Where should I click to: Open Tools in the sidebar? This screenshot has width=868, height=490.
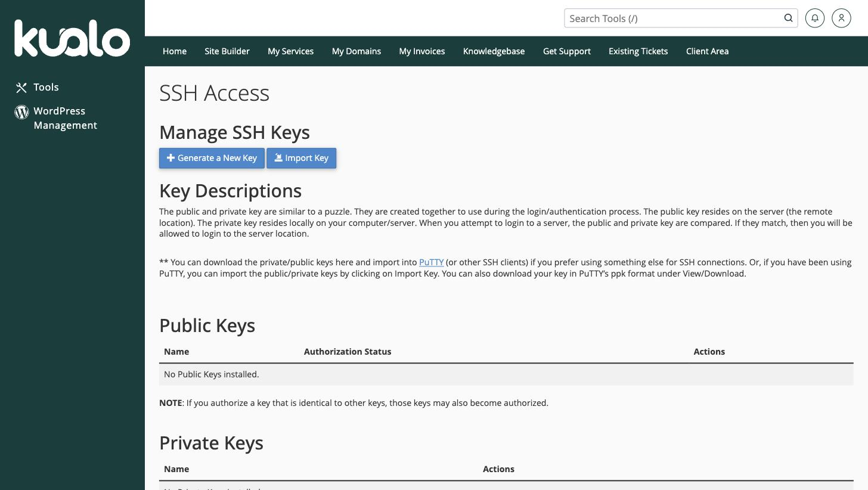coord(46,87)
